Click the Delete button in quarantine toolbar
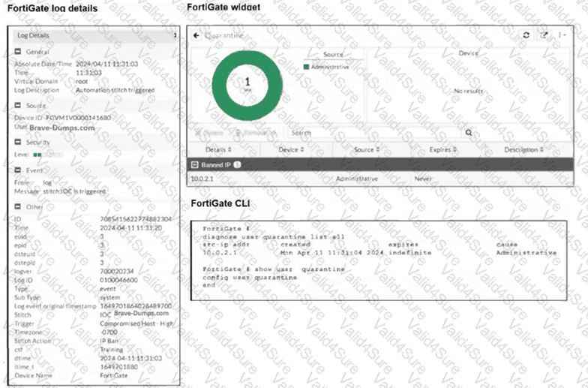The width and height of the screenshot is (588, 388). pyautogui.click(x=209, y=132)
